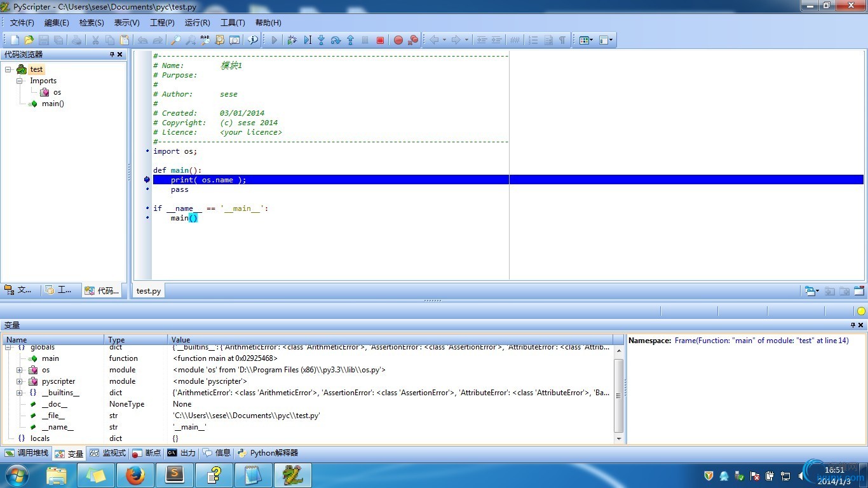Open Firefox from the taskbar
Viewport: 868px width, 488px height.
[x=135, y=475]
